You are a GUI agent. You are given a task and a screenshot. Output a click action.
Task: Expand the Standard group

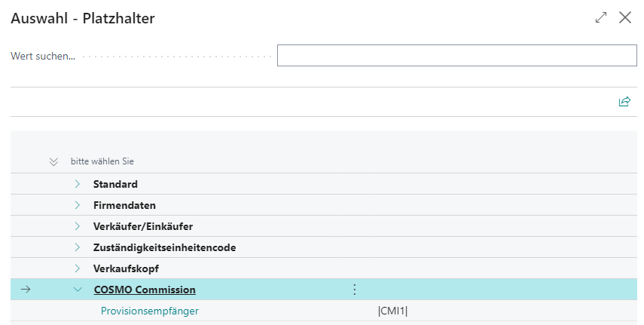pos(78,184)
